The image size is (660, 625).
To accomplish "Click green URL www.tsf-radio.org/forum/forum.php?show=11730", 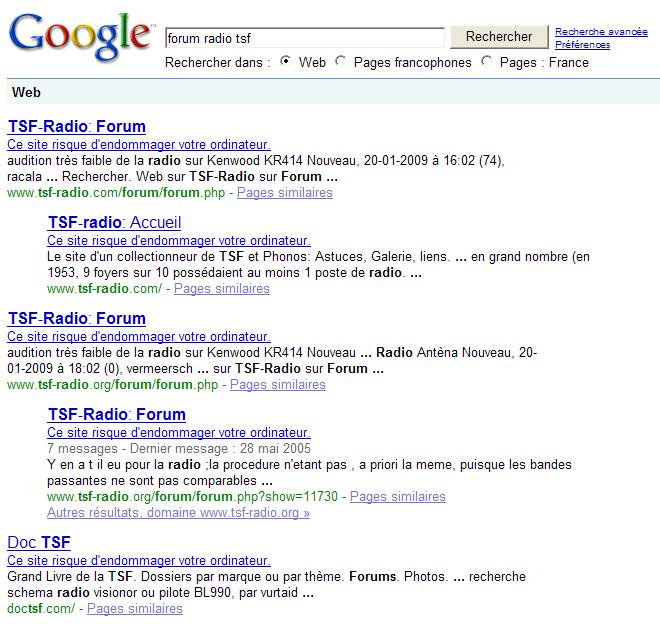I will pyautogui.click(x=192, y=497).
